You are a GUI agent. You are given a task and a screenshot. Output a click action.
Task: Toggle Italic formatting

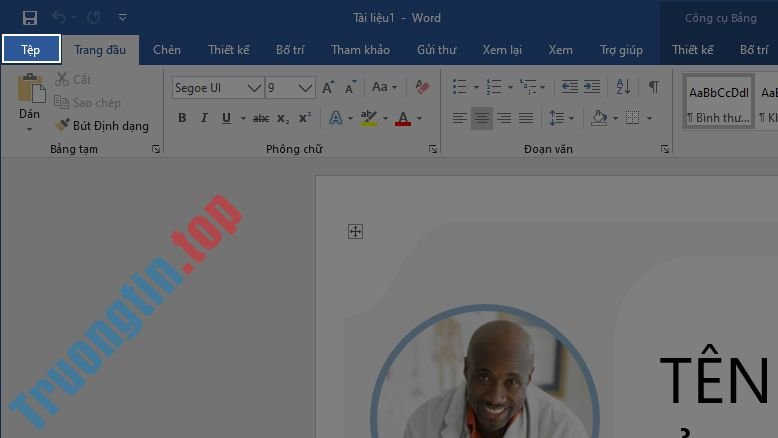(x=204, y=118)
